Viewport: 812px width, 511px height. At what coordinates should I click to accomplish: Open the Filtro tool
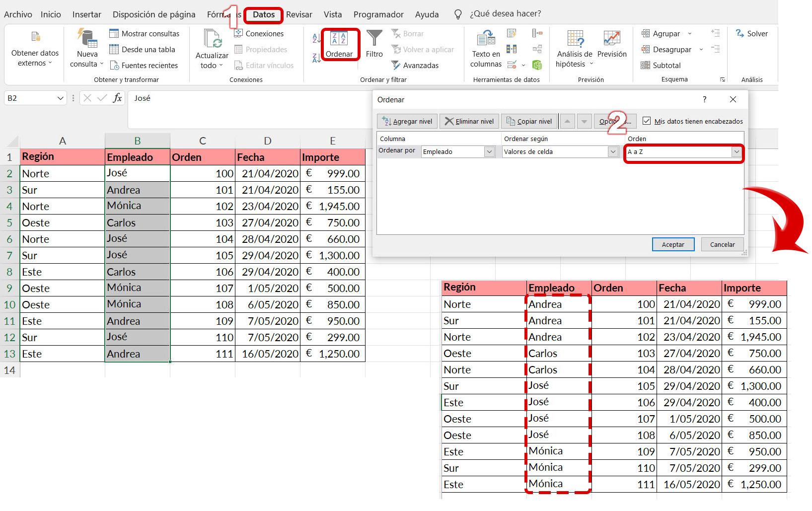[x=374, y=45]
